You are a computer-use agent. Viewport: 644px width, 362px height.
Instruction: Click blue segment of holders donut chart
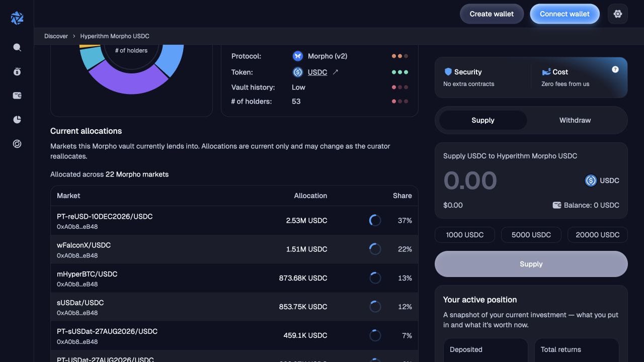(173, 59)
